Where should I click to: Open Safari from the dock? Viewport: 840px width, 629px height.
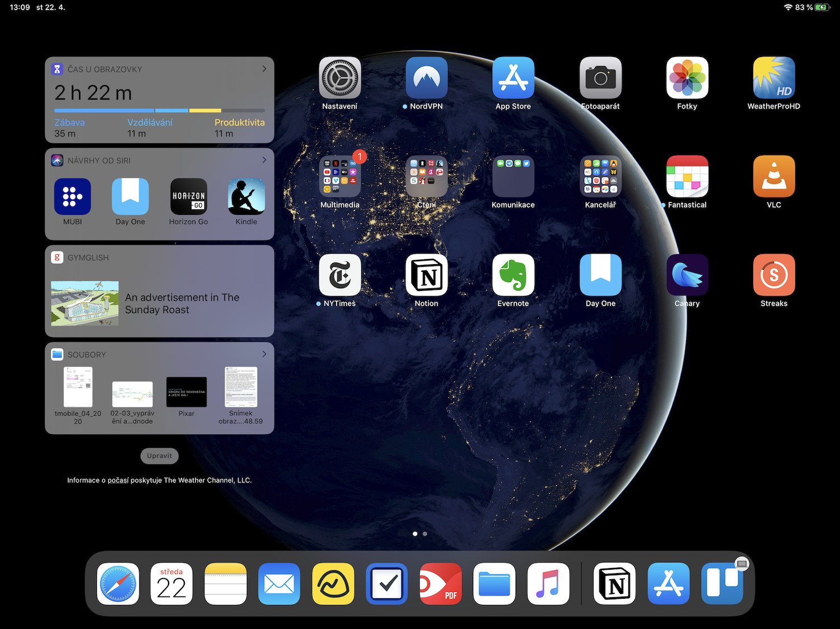pyautogui.click(x=118, y=584)
